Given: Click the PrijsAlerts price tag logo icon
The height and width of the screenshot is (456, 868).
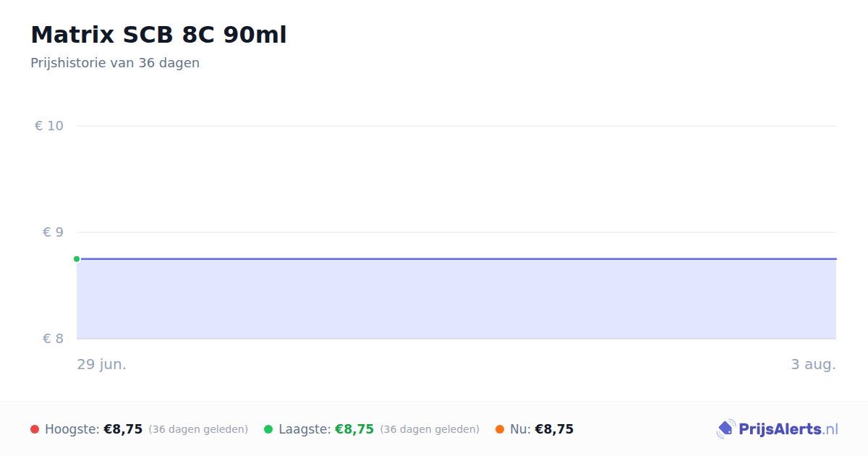Looking at the screenshot, I should coord(726,429).
